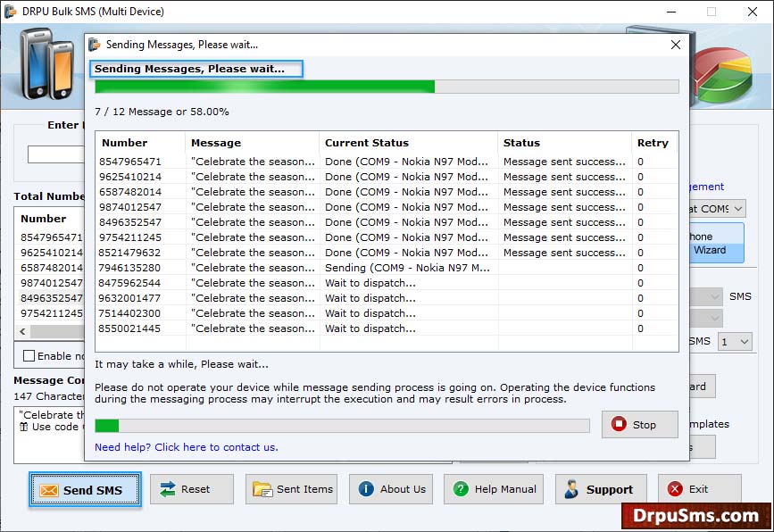Open the About Us window
The image size is (774, 532).
pos(391,489)
